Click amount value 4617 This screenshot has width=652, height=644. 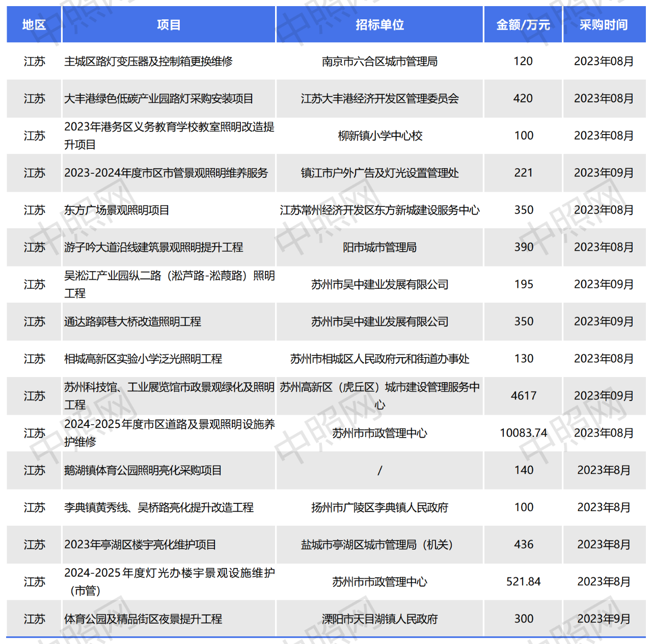point(524,396)
